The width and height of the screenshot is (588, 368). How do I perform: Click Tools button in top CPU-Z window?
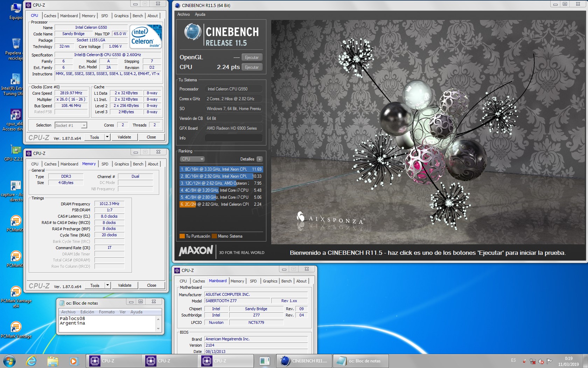(94, 137)
